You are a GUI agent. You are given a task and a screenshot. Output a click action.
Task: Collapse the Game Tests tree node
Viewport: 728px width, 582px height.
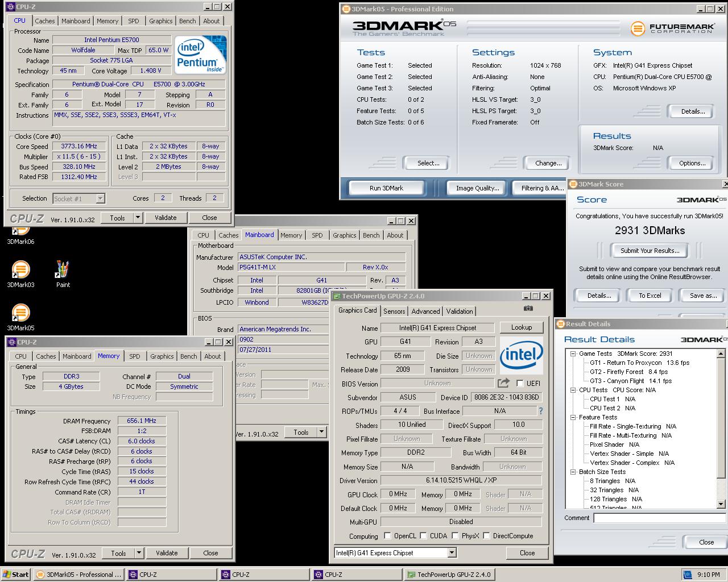pos(573,354)
